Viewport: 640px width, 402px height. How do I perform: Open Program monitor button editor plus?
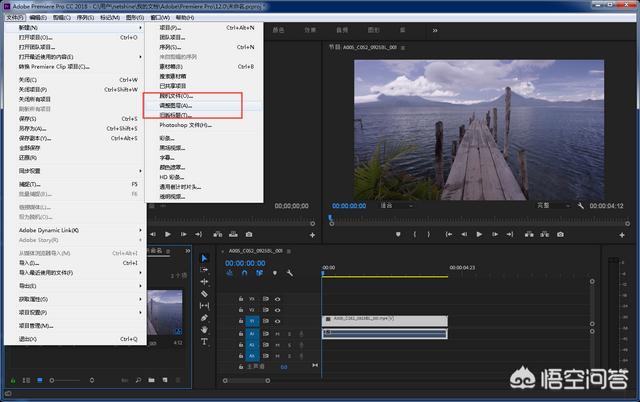click(x=622, y=235)
